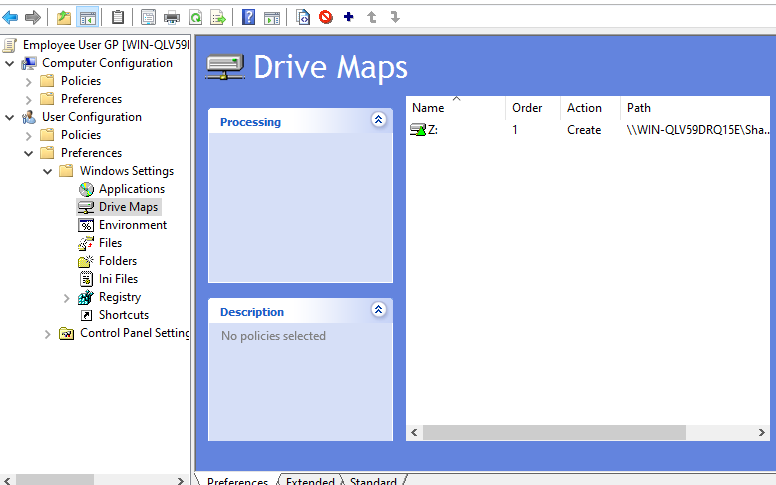Collapse the Description panel
This screenshot has height=485, width=776.
click(x=378, y=310)
